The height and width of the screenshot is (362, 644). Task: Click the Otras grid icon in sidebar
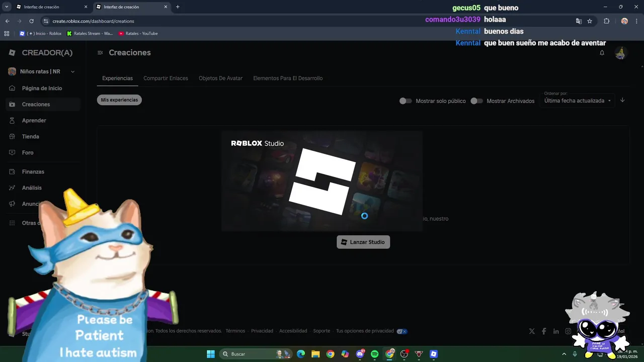pyautogui.click(x=12, y=223)
